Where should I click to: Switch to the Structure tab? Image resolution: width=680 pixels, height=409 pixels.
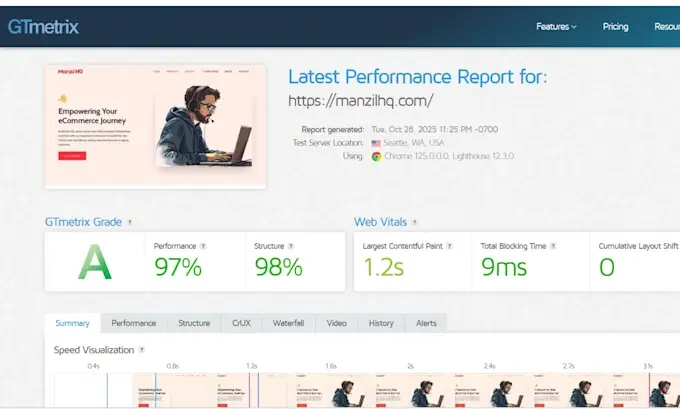[x=194, y=323]
